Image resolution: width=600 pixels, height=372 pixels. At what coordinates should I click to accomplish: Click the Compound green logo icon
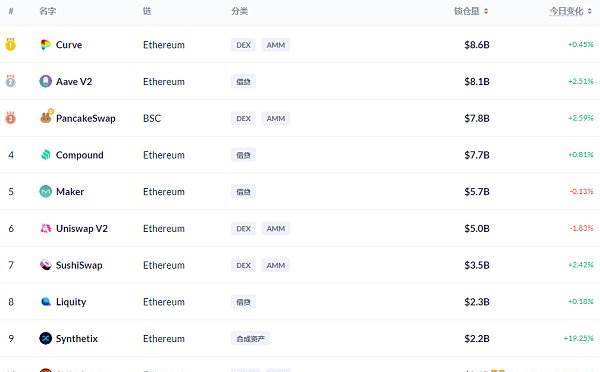coord(46,155)
